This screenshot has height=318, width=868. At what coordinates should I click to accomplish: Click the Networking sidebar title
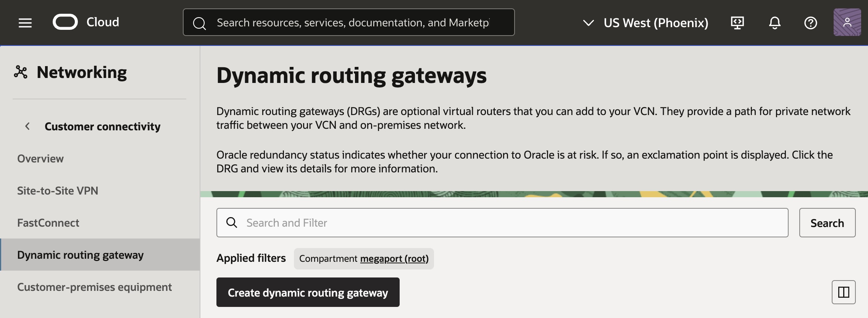[x=82, y=72]
